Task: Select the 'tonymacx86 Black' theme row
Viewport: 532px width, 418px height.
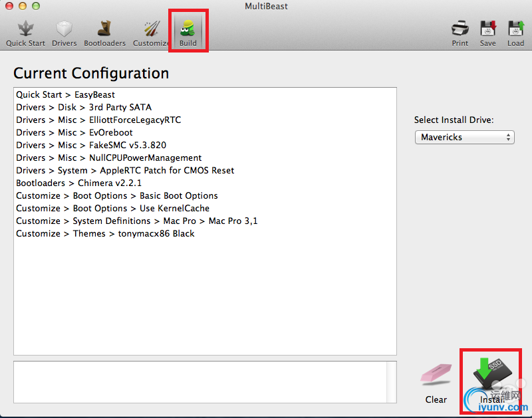Action: 205,233
